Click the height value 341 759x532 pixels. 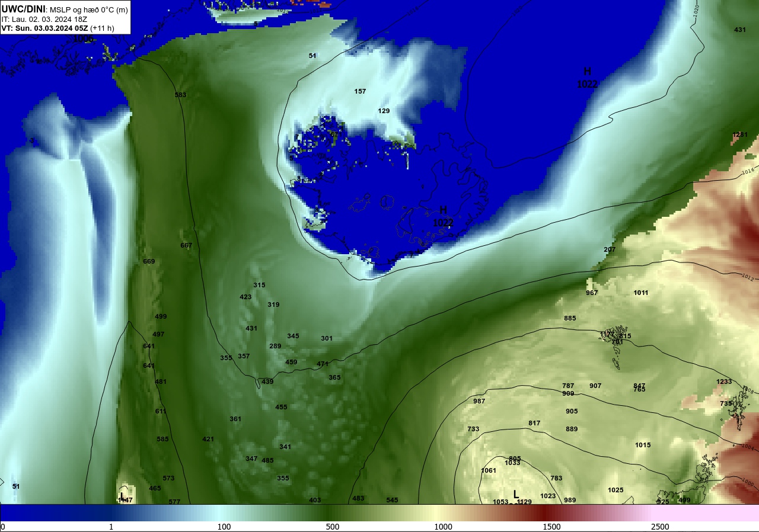click(x=285, y=447)
